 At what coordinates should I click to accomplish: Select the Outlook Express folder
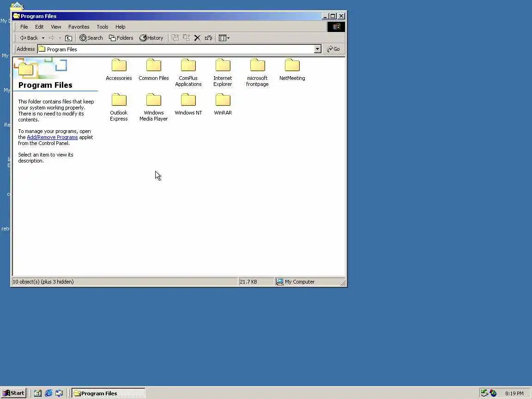(x=119, y=107)
